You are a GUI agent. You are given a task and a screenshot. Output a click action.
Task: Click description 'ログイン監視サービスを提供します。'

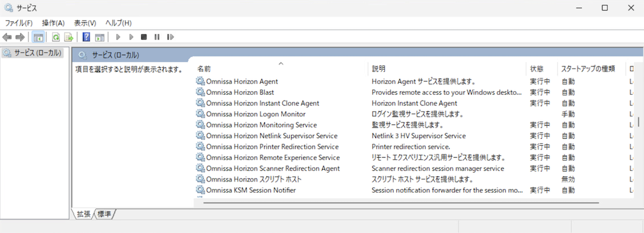pyautogui.click(x=418, y=114)
